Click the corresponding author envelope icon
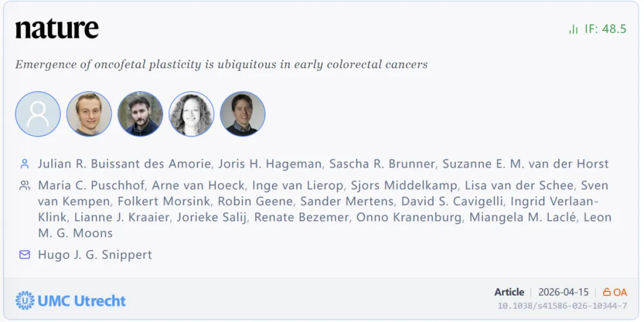 point(24,255)
